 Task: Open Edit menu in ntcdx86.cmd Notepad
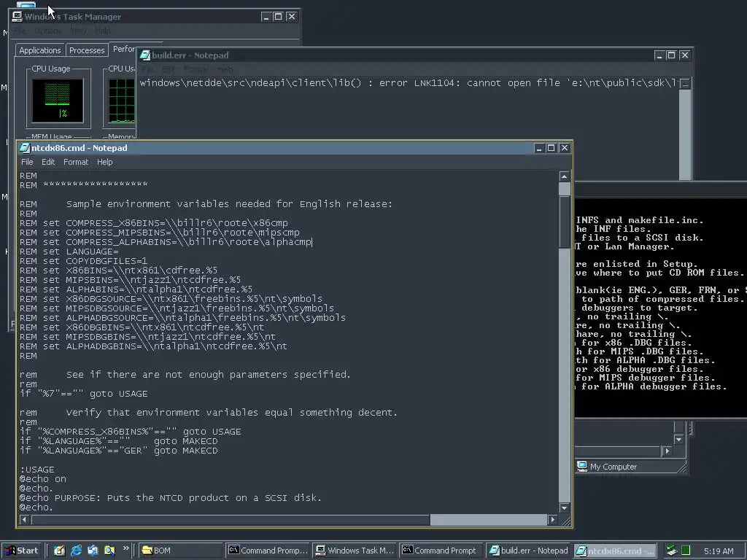tap(48, 162)
